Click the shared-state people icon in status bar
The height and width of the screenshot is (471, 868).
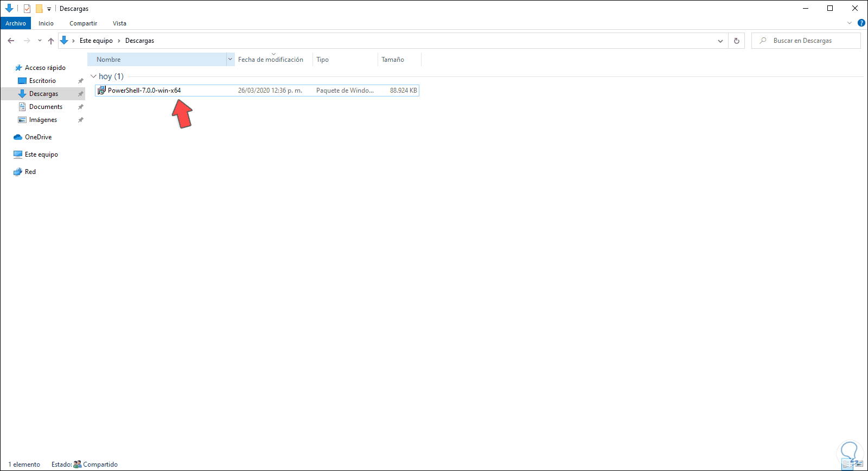pyautogui.click(x=78, y=464)
